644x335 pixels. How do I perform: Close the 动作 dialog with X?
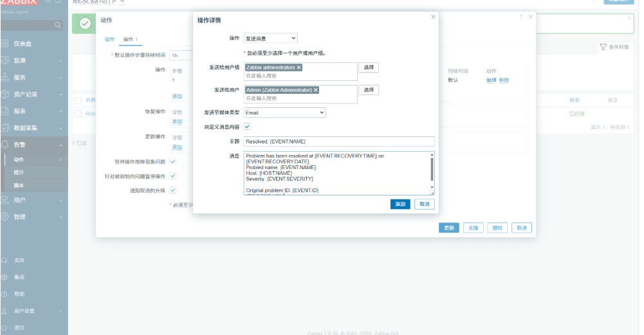point(530,17)
